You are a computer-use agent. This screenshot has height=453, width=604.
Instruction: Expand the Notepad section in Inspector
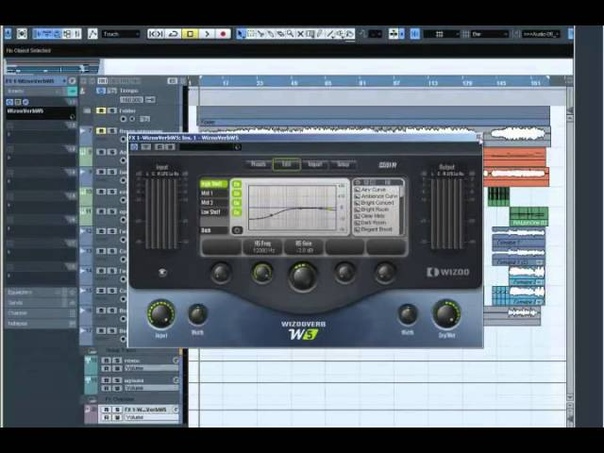41,324
